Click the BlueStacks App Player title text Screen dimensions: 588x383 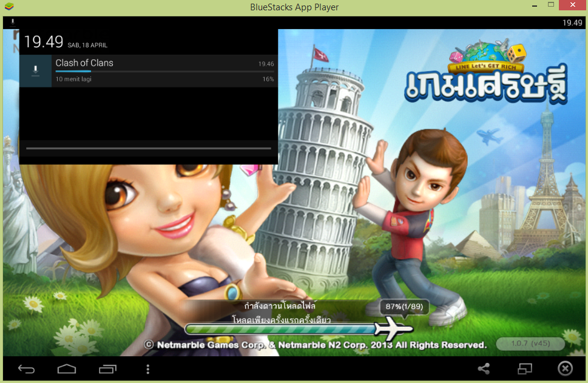click(x=294, y=7)
